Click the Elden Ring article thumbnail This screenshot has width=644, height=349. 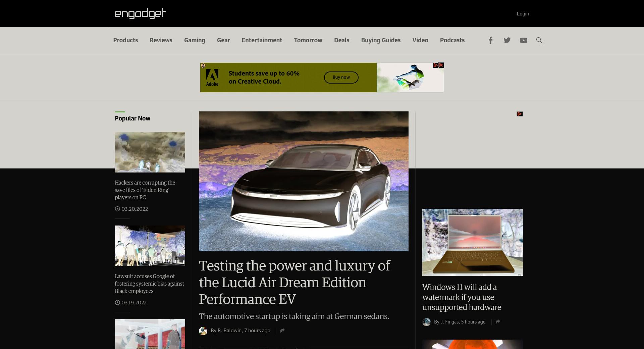tap(150, 152)
